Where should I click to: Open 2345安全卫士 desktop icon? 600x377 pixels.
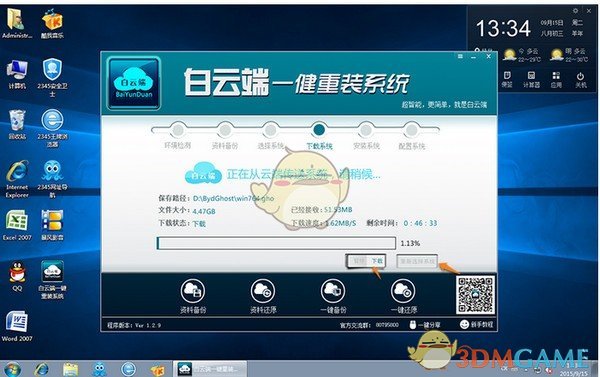click(52, 78)
